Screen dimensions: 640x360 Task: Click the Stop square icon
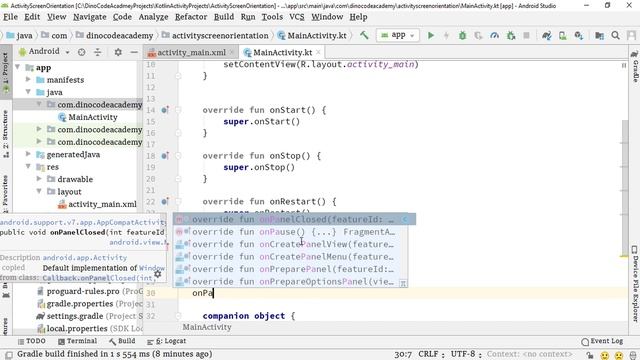tap(527, 36)
